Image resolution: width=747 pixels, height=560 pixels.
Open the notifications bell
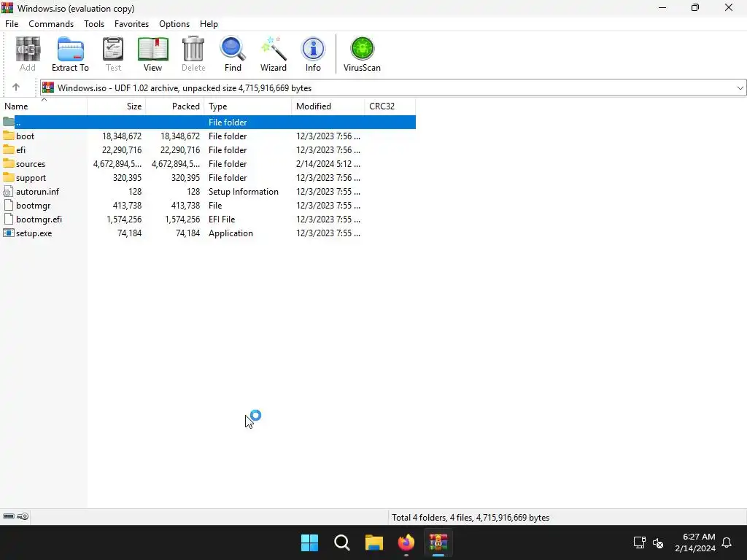[x=727, y=542]
